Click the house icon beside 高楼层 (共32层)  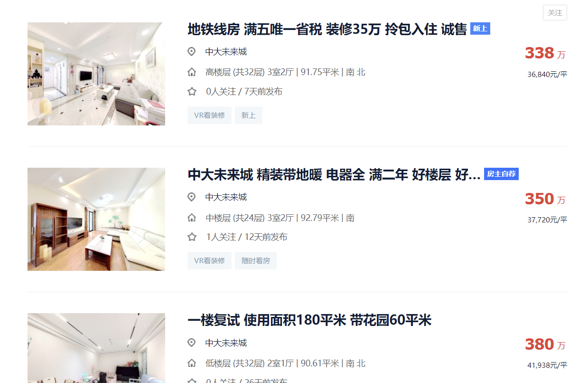(192, 72)
